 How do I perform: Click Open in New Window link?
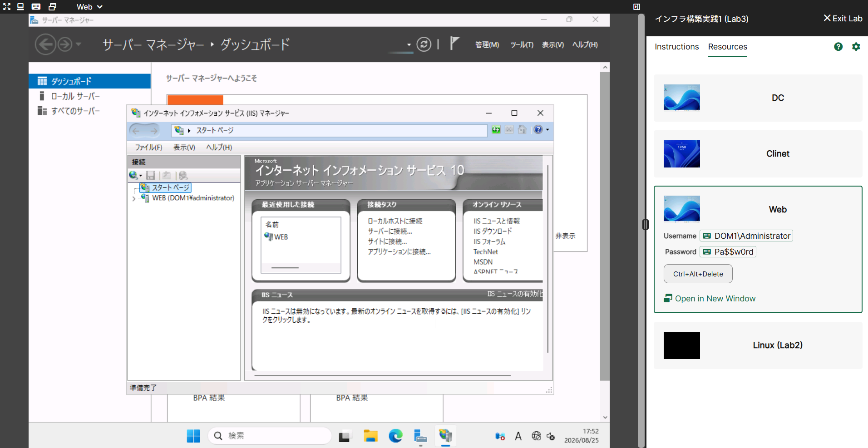[710, 299]
